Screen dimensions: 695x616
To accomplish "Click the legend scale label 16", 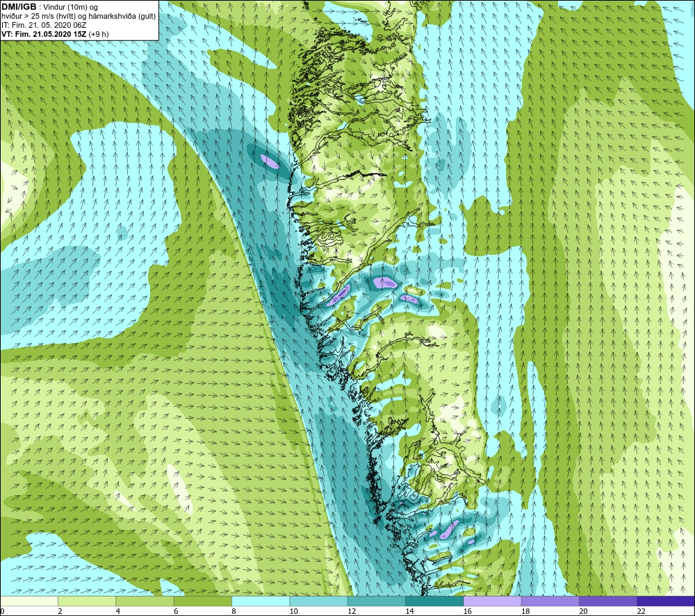I will coord(468,611).
